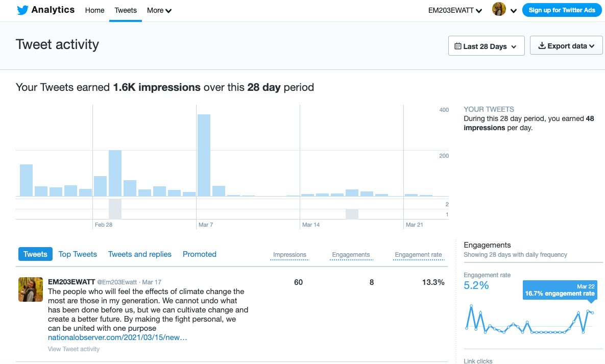This screenshot has height=364, width=605.
Task: Open the Last 28 Days date picker
Action: click(x=486, y=46)
